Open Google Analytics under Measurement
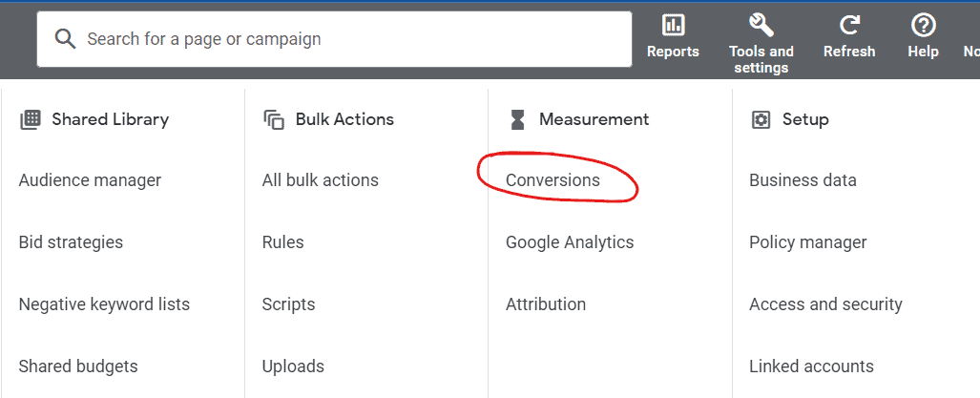The height and width of the screenshot is (398, 980). click(570, 242)
